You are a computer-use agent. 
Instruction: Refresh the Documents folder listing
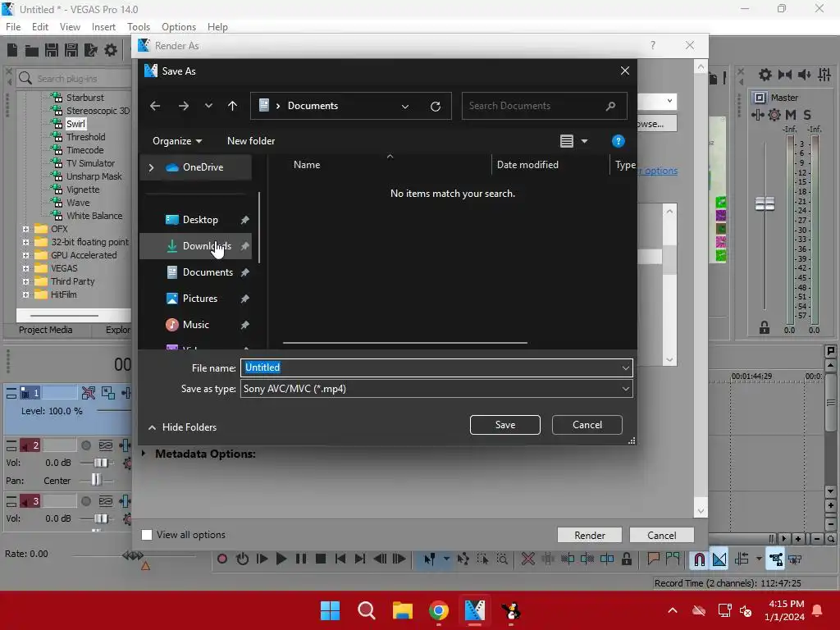(436, 106)
